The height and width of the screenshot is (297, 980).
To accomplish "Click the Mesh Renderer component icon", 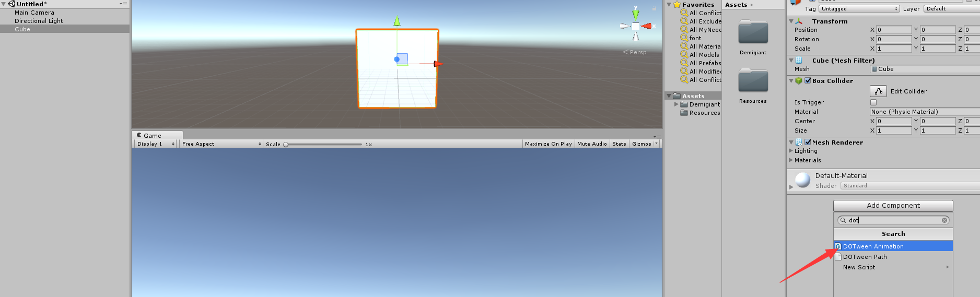I will pos(799,142).
